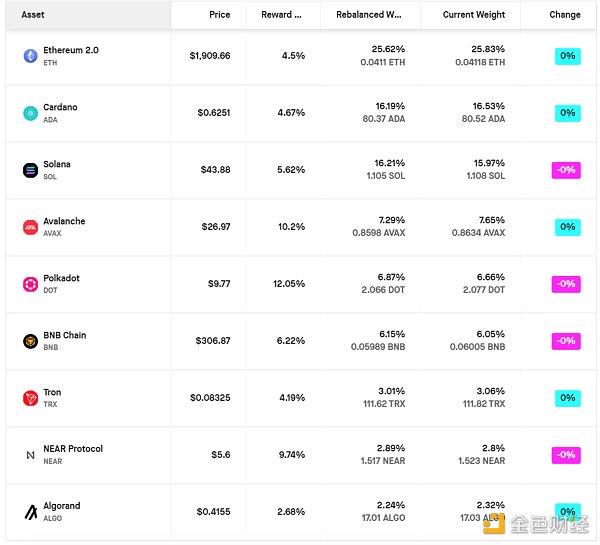Open the Polkadot DOT icon

(30, 284)
